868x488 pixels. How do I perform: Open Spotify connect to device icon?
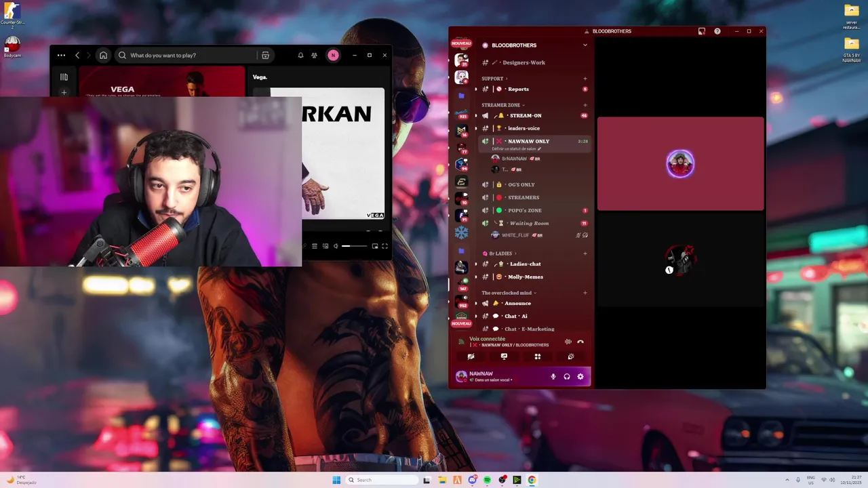click(x=325, y=246)
